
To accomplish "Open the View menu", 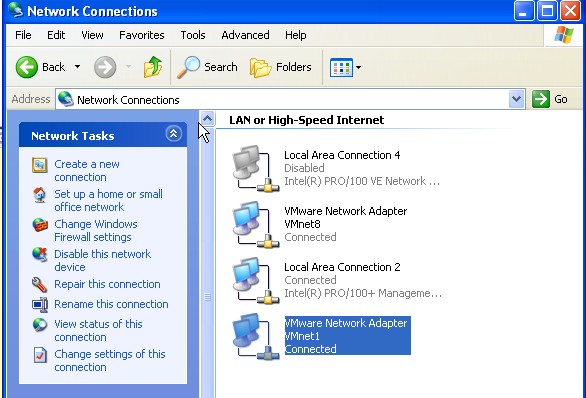I will (92, 35).
